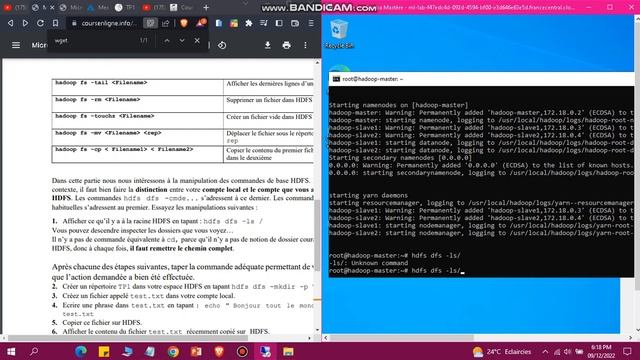The width and height of the screenshot is (640, 360).
Task: Open PowerPoint from the taskbar
Action: (196, 351)
